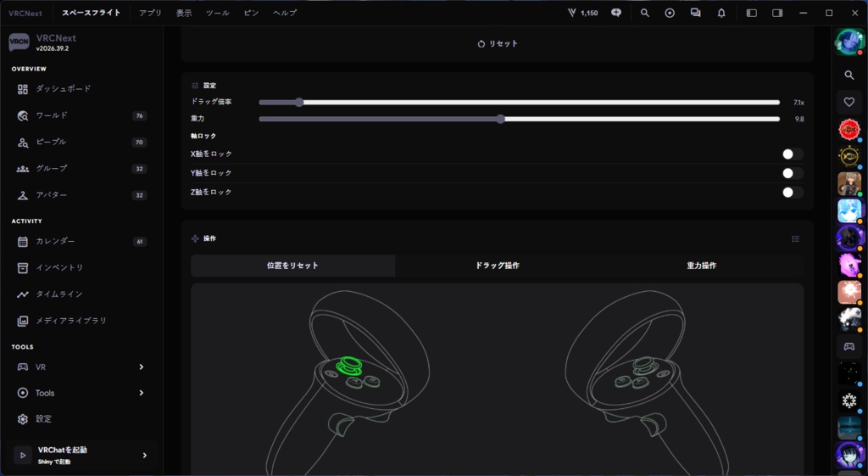The width and height of the screenshot is (868, 476).
Task: Click the 7.1x drag multiplier value
Action: coord(798,103)
